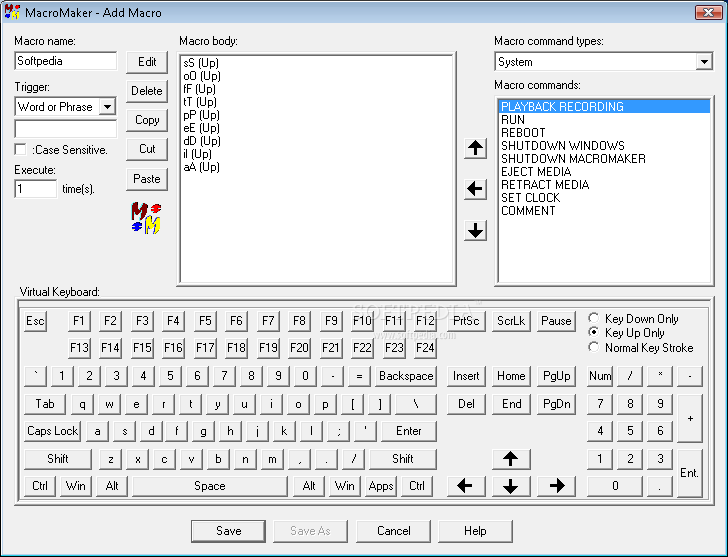Click the virtual keyboard down arrow key

coord(511,486)
